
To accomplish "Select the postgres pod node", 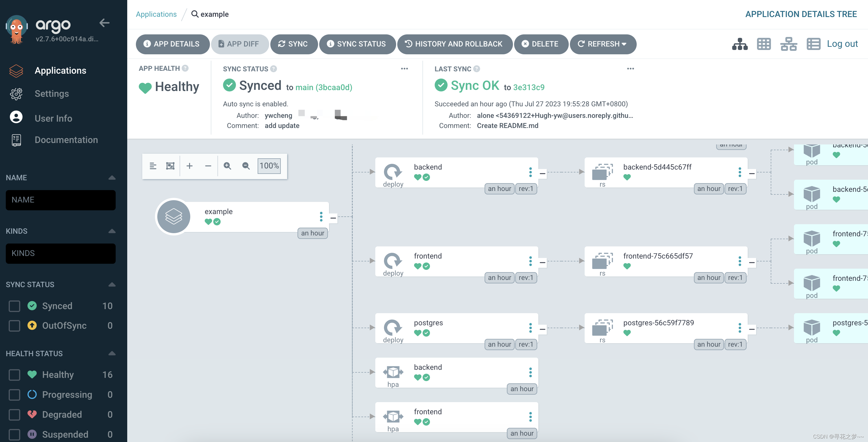I will [831, 328].
